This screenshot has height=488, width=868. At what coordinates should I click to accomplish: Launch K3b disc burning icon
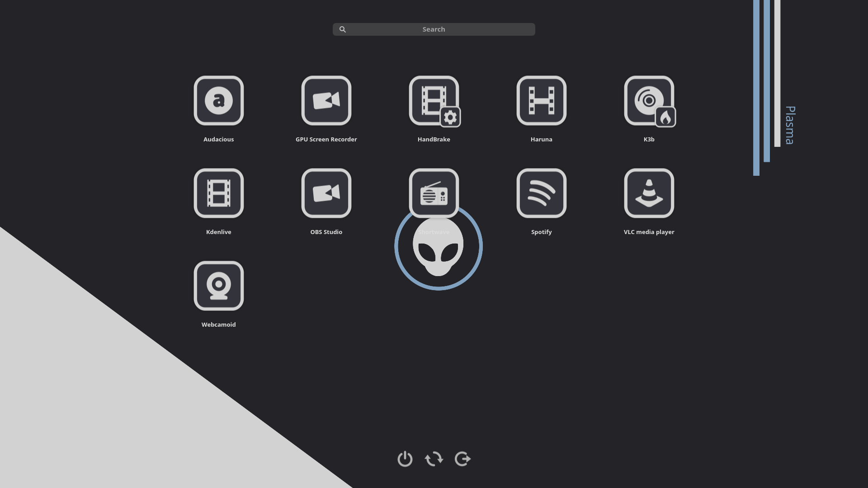[x=649, y=100]
